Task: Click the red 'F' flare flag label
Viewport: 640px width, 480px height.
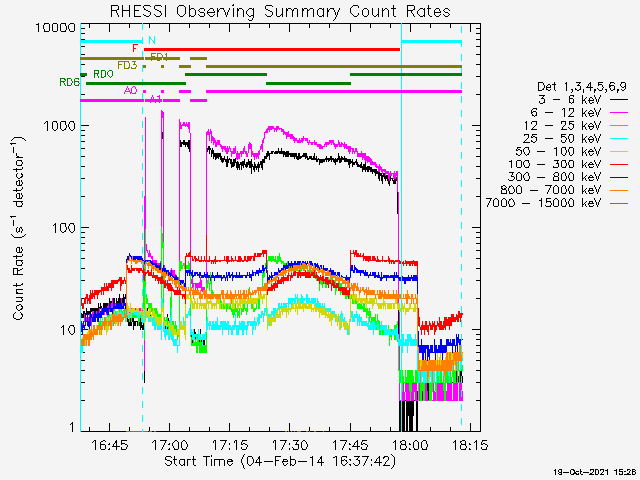Action: click(135, 49)
